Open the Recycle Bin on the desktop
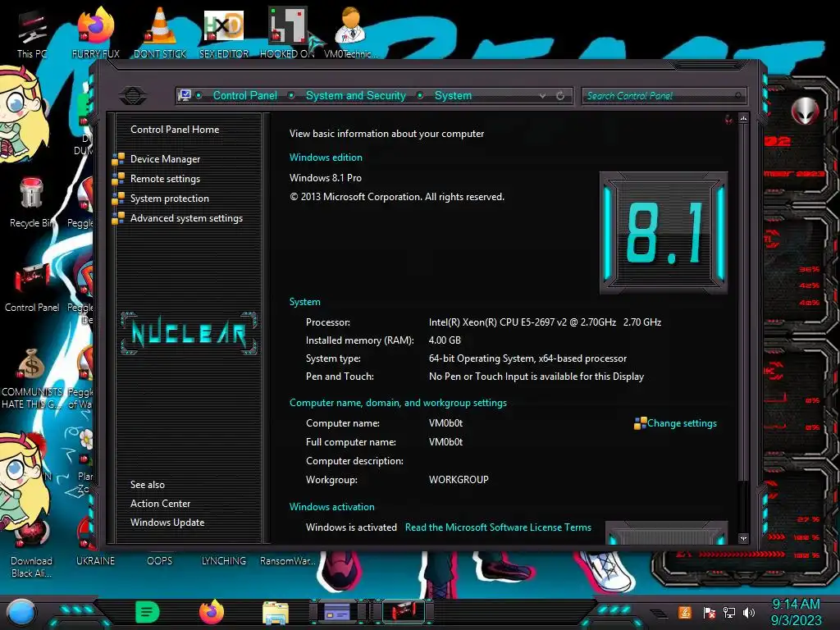 pyautogui.click(x=32, y=203)
